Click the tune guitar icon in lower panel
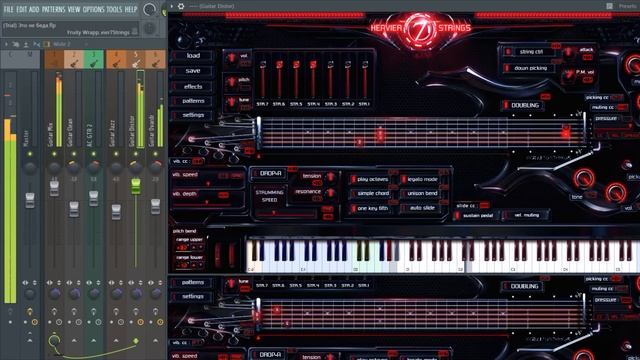640x360 pixels. click(x=231, y=284)
